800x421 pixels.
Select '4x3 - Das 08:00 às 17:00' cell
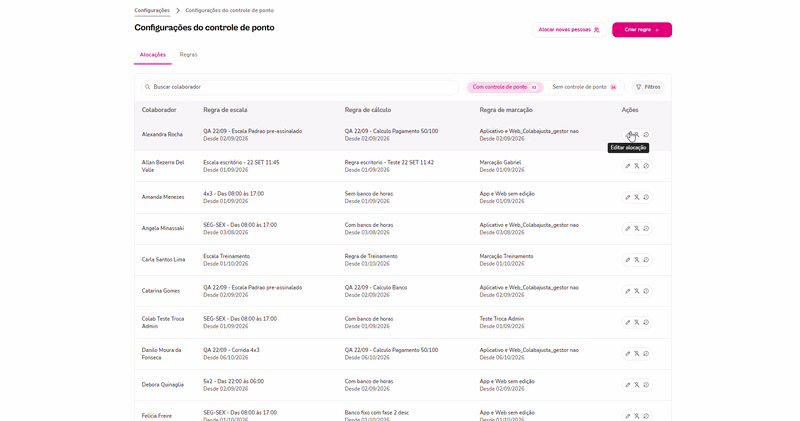click(234, 194)
